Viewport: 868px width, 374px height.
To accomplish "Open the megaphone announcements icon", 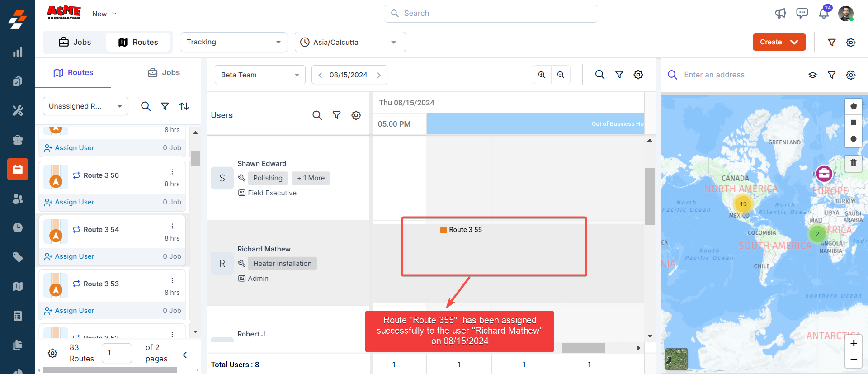I will pyautogui.click(x=780, y=14).
